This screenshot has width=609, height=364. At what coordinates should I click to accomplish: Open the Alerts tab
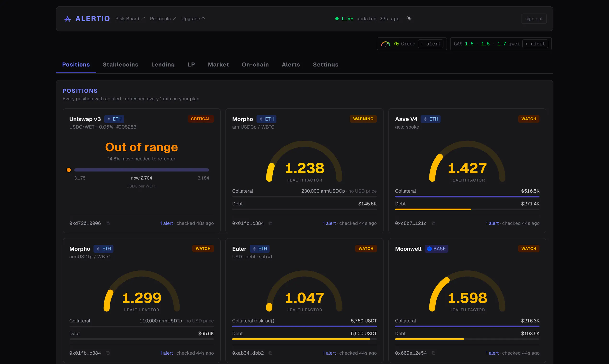[291, 64]
